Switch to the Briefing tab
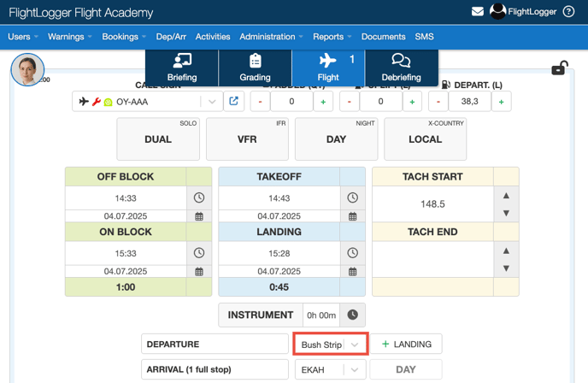Screen dimensions: 588x383 click(182, 68)
